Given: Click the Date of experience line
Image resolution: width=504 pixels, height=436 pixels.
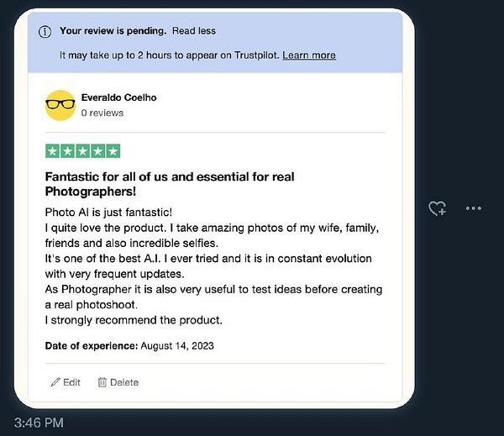Looking at the screenshot, I should click(x=129, y=345).
